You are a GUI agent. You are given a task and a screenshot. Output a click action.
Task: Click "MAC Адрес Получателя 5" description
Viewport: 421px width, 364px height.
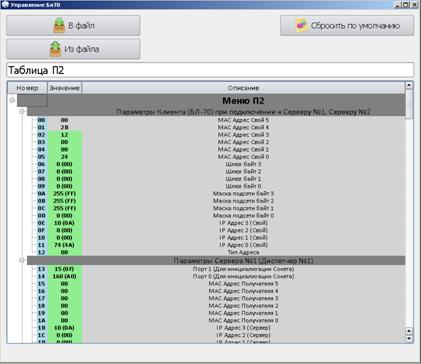(x=243, y=283)
